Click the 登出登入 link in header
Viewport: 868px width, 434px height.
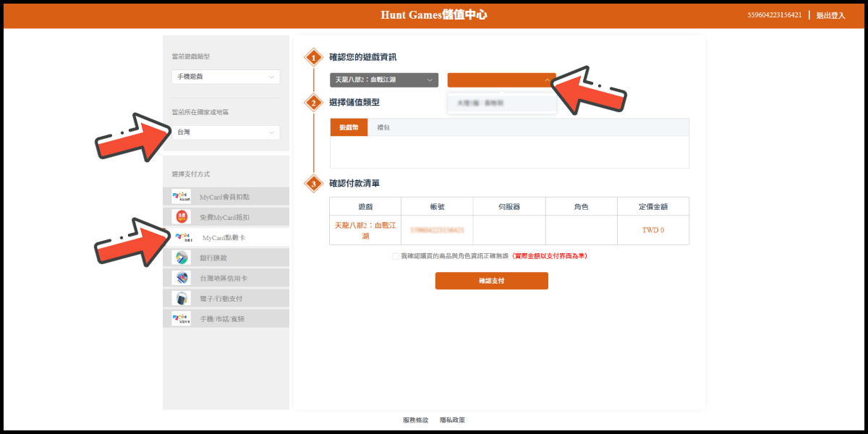(x=830, y=15)
